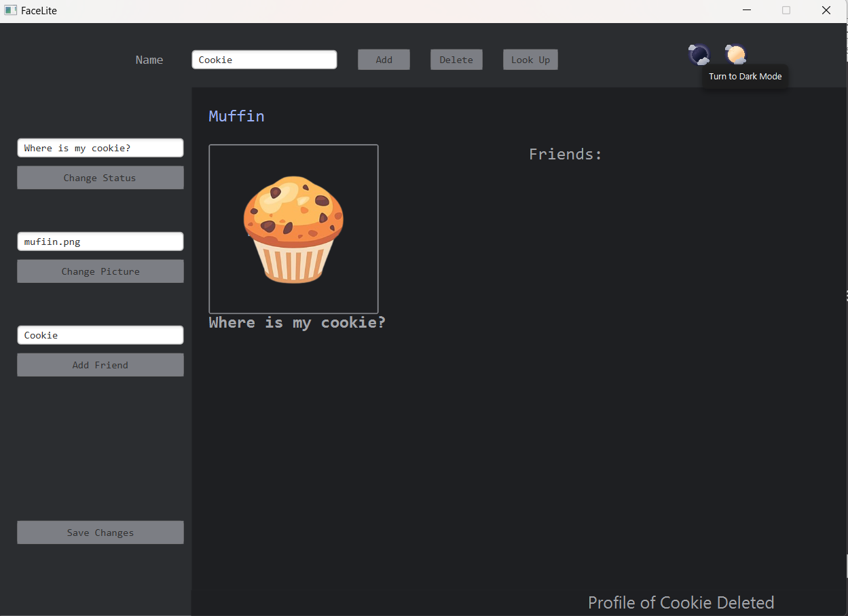848x616 pixels.
Task: Click the dark moon theme icon
Action: click(x=699, y=54)
